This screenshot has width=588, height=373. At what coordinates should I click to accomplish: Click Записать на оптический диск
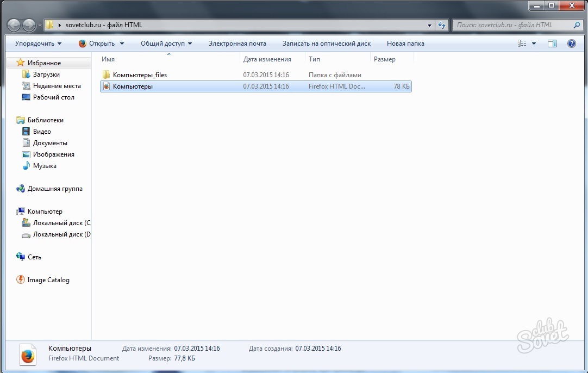click(x=326, y=43)
